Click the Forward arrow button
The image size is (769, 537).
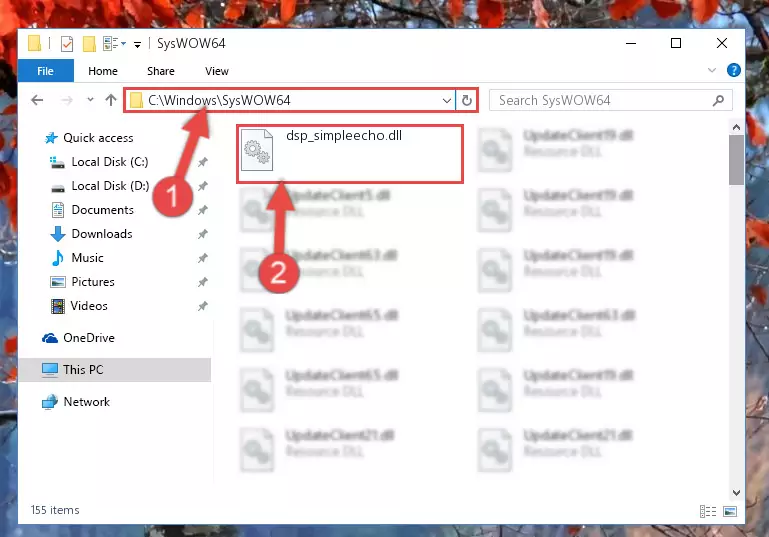coord(67,101)
